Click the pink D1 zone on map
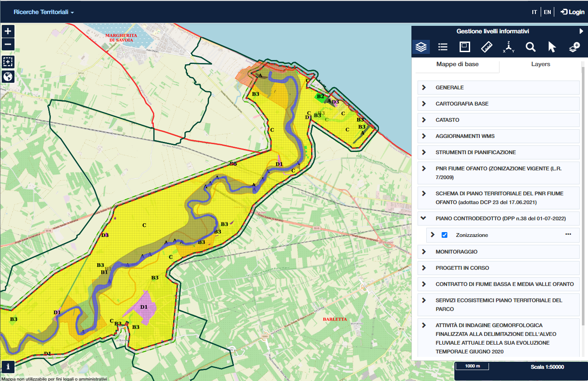The height and width of the screenshot is (381, 588). 145,308
